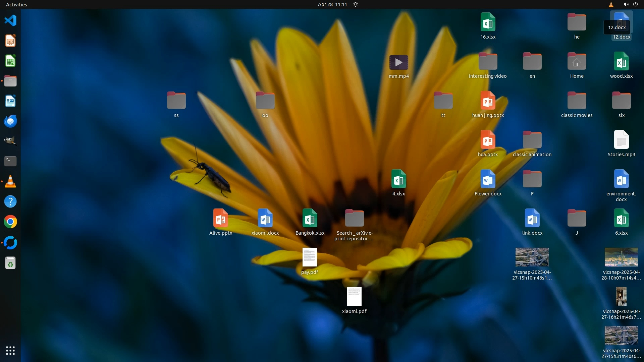The width and height of the screenshot is (644, 362).
Task: Open the system volume status menu
Action: [626, 4]
